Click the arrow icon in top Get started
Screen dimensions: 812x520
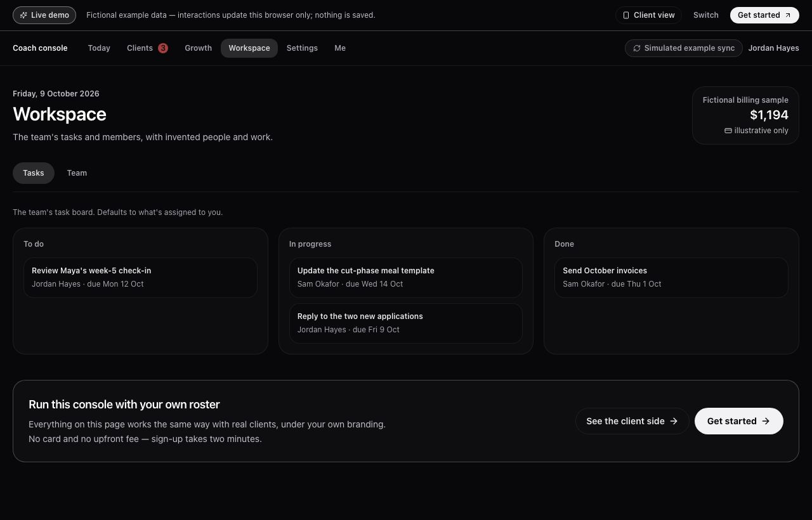[x=788, y=15]
